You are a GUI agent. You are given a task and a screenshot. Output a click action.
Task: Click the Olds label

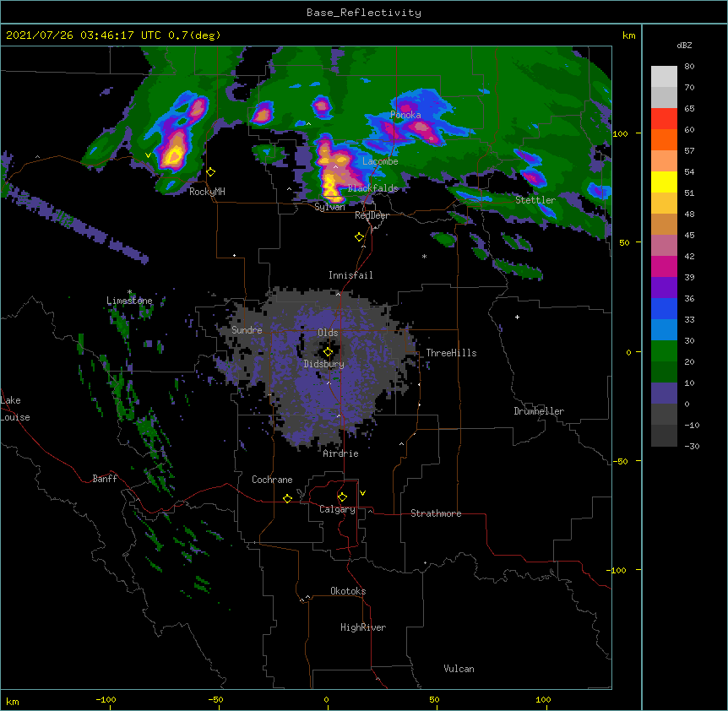click(x=328, y=333)
